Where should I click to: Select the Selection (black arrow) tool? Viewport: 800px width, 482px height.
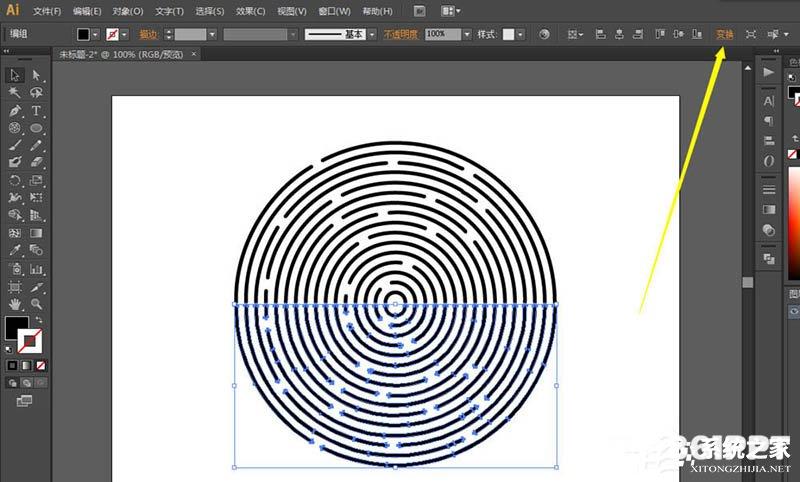coord(15,75)
